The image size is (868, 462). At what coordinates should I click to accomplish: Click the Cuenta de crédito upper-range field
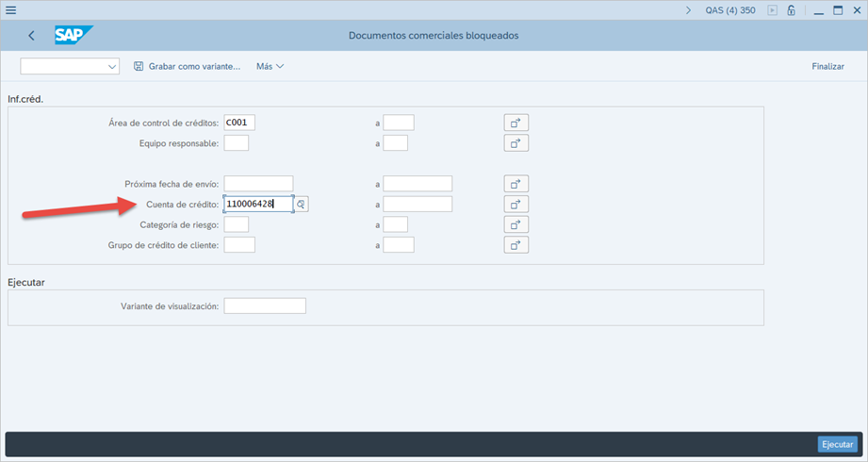[418, 204]
